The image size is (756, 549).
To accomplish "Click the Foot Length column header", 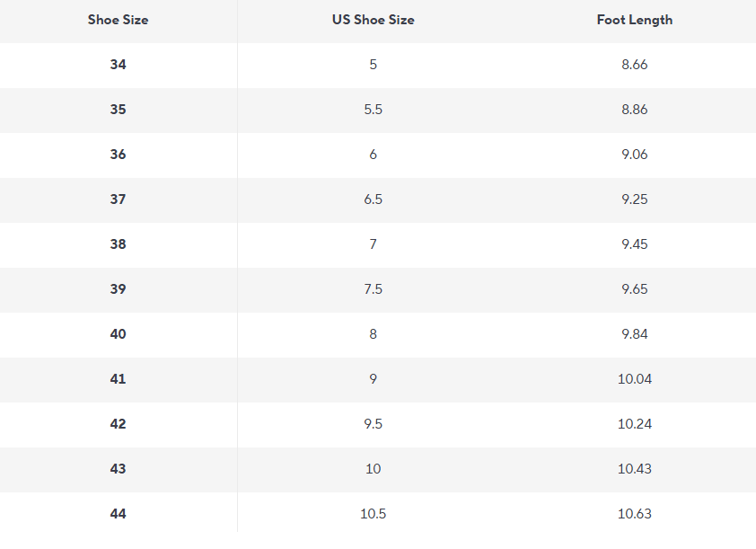I will (x=635, y=20).
